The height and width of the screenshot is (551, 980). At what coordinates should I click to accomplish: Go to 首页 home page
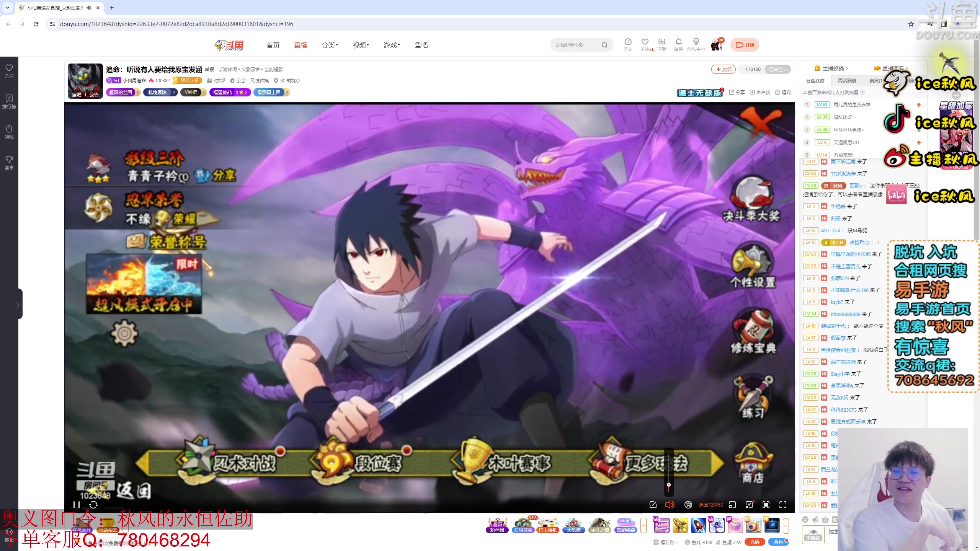(273, 45)
